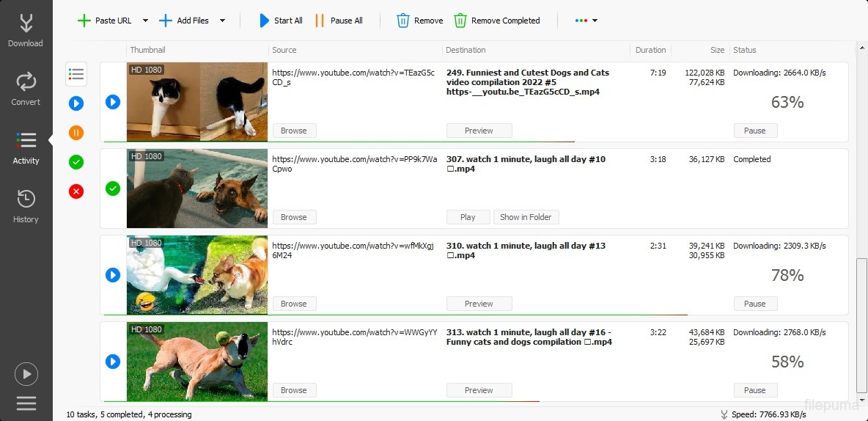
Task: Open the colored dots more-options dropdown
Action: tap(586, 21)
